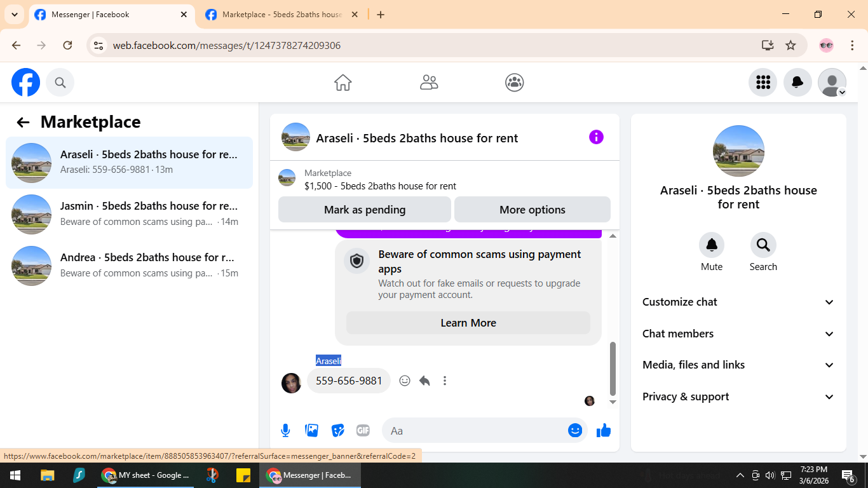868x488 pixels.
Task: Open the purple conversation information icon
Action: tap(596, 137)
